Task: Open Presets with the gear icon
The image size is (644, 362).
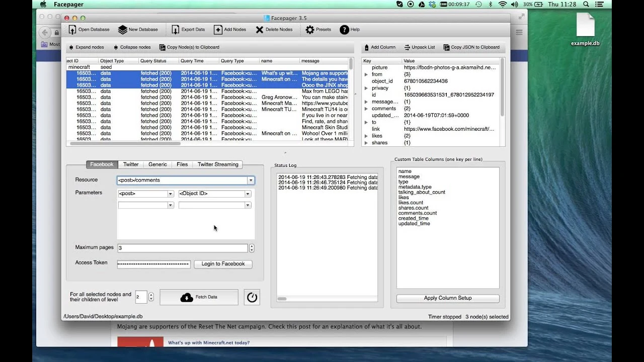Action: [x=310, y=30]
